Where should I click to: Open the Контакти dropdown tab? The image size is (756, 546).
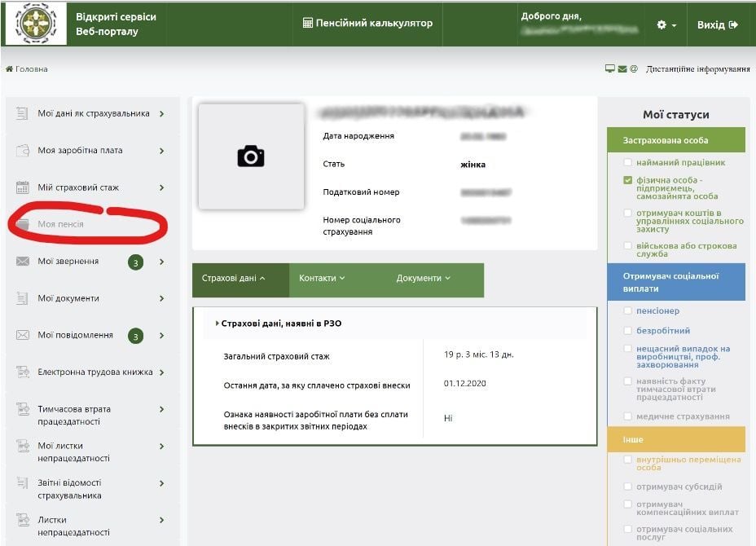click(x=322, y=279)
